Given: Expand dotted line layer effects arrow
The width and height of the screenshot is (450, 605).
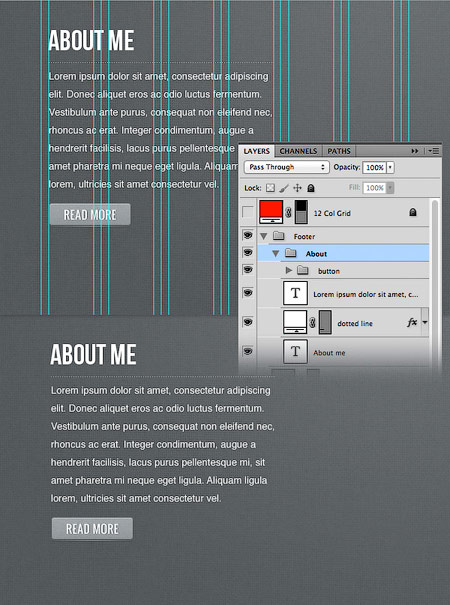Looking at the screenshot, I should (x=425, y=322).
